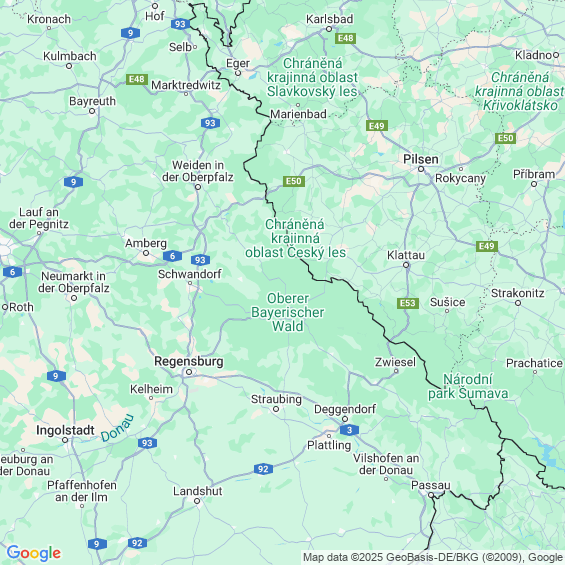Click the 93 shield next to Schwandorf
The image size is (565, 565).
click(200, 260)
